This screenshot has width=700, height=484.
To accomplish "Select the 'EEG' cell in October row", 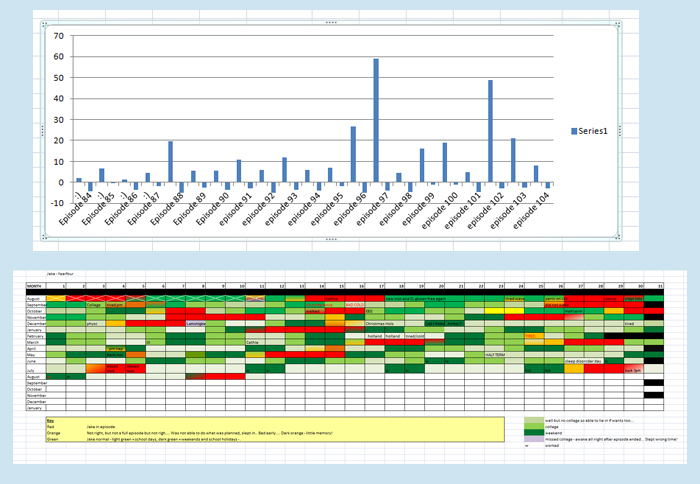I will (375, 311).
